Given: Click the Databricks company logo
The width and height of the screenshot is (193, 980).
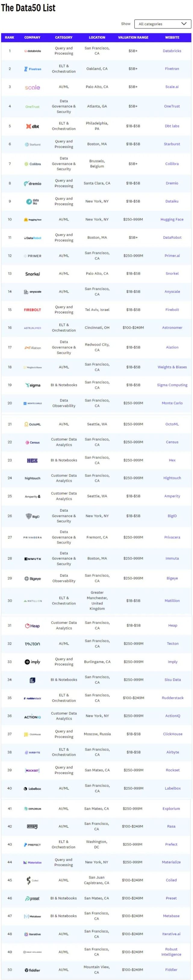Looking at the screenshot, I should tap(32, 51).
